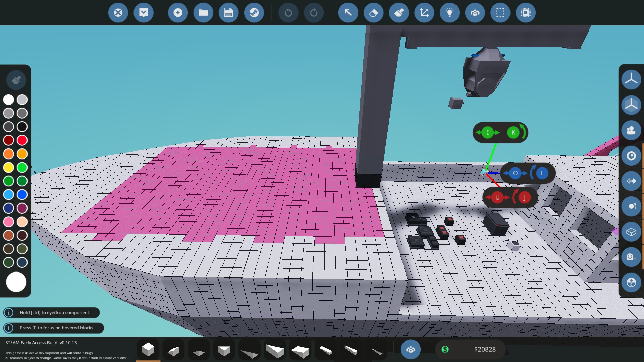Open the folder load menu in top toolbar
This screenshot has height=362, width=644.
203,13
